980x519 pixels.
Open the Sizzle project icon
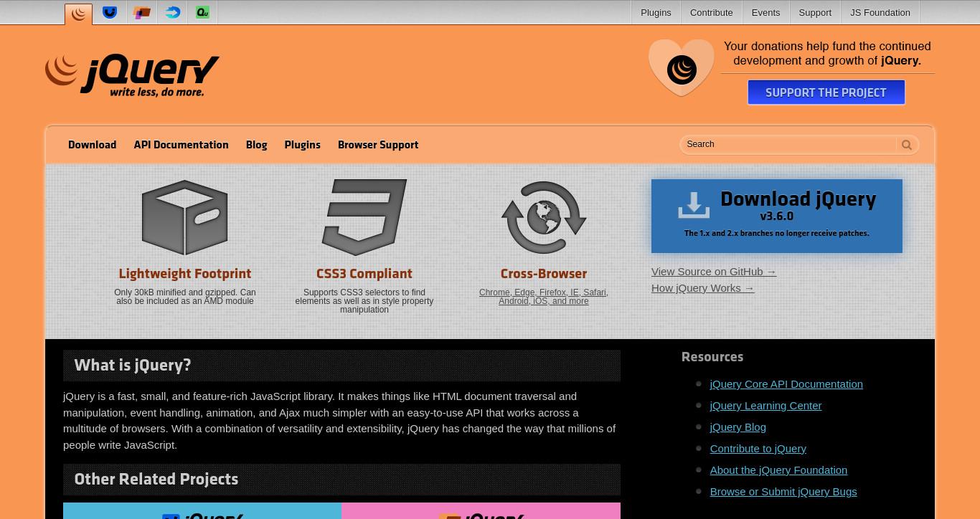point(173,12)
